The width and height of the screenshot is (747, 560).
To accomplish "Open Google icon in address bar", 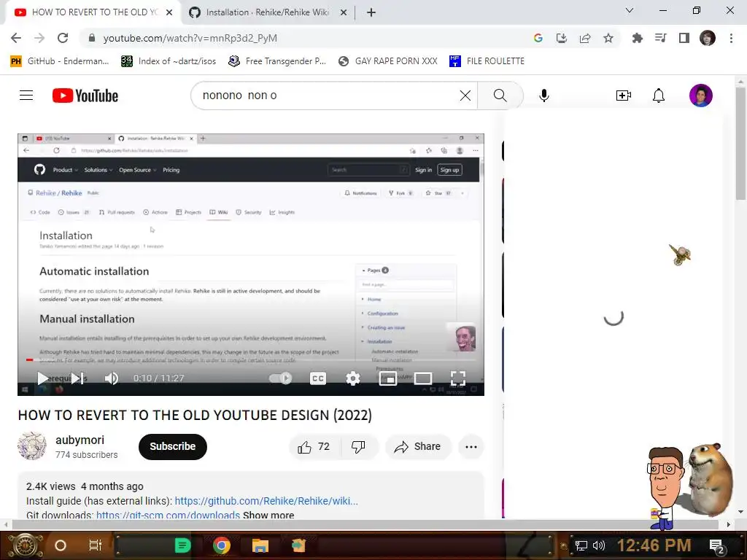I will coord(538,38).
